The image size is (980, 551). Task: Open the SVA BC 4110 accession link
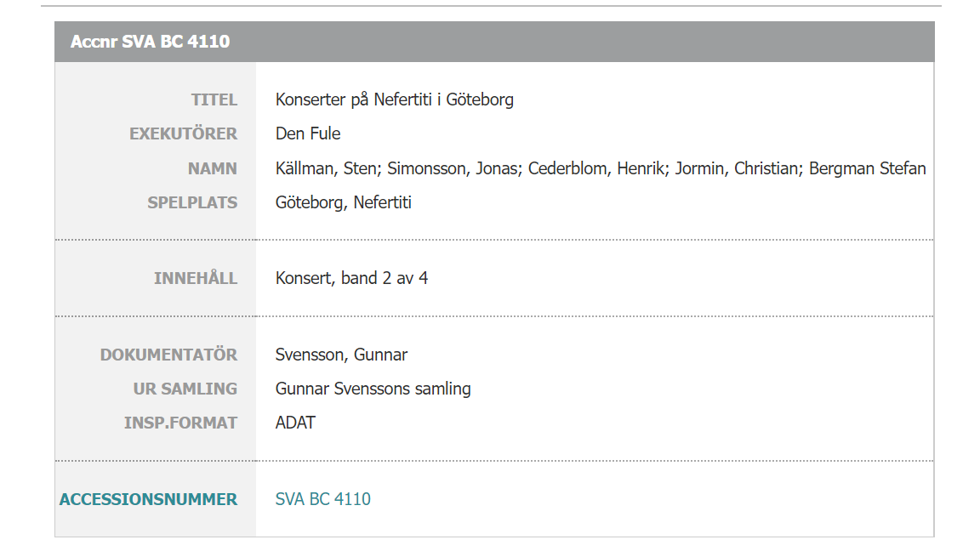coord(322,499)
